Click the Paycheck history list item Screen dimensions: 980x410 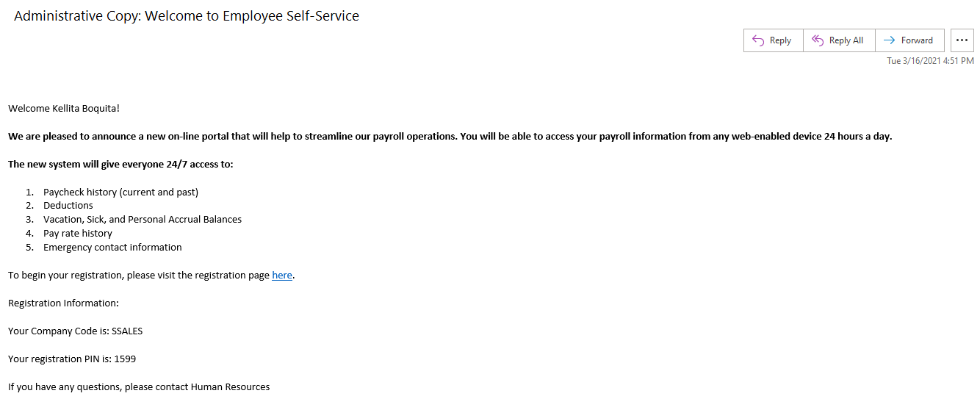point(120,193)
